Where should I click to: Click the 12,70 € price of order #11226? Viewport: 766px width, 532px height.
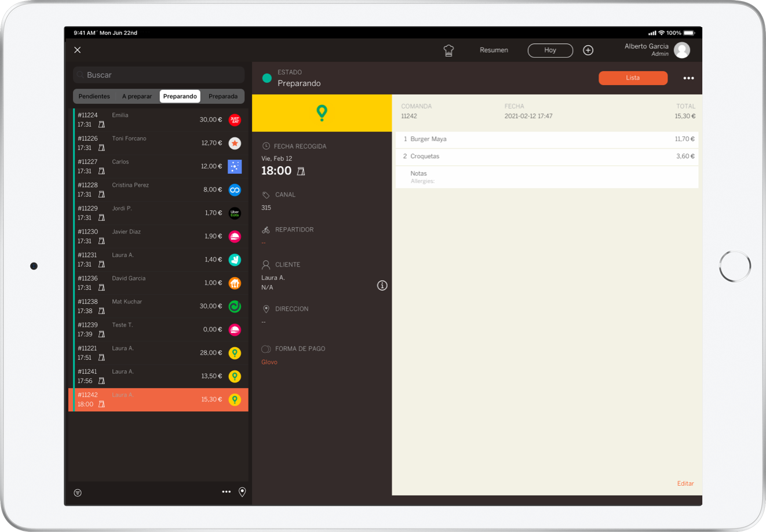[x=212, y=143]
